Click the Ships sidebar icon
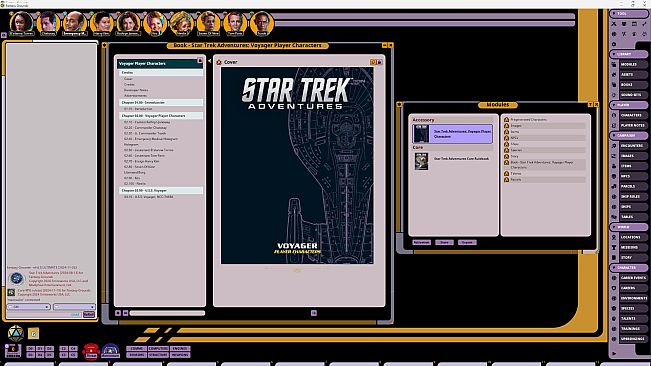This screenshot has height=366, width=651. click(614, 207)
